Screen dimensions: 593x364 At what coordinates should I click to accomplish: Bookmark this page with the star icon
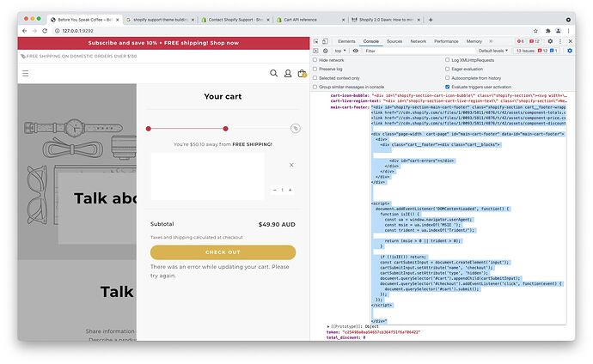coord(535,31)
